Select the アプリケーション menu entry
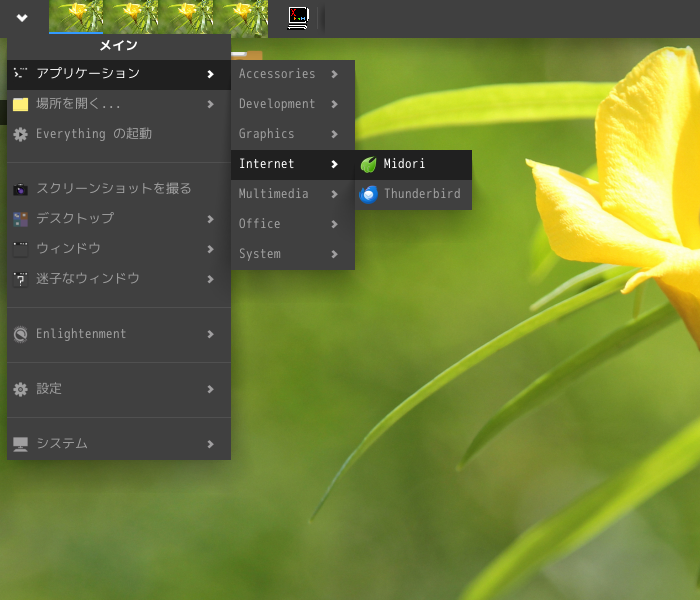Viewport: 700px width, 600px height. coord(119,74)
